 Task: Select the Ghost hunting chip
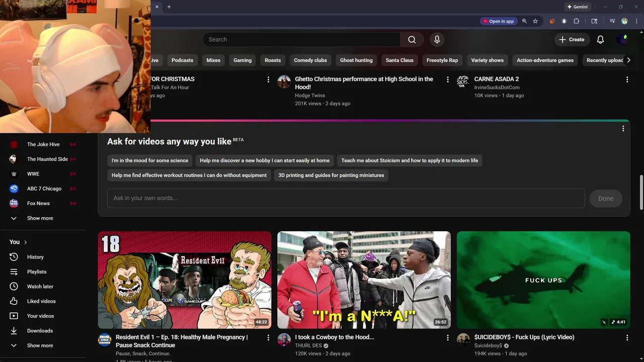click(356, 60)
